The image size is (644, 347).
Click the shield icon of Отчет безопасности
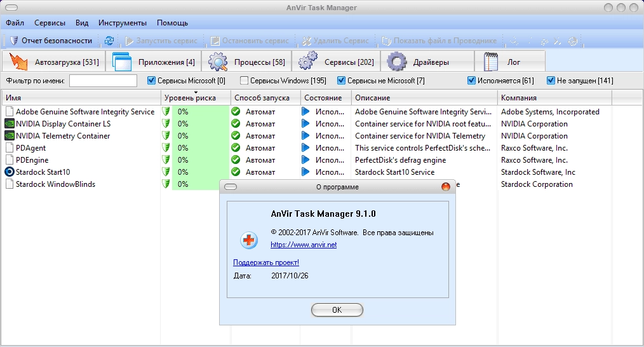coord(14,41)
